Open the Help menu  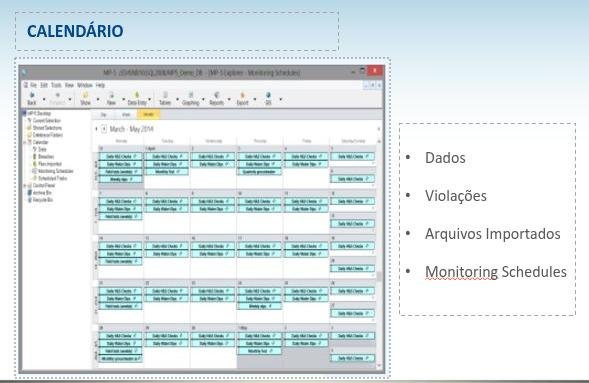(100, 85)
